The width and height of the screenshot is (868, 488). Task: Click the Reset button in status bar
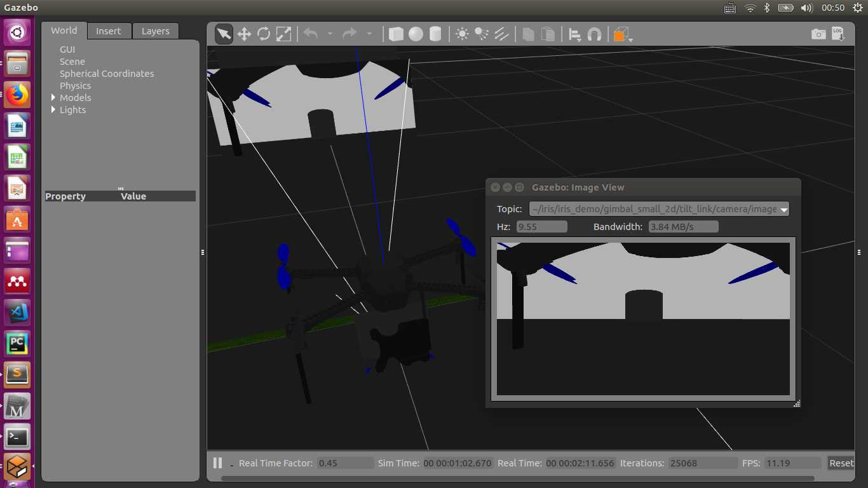(841, 463)
